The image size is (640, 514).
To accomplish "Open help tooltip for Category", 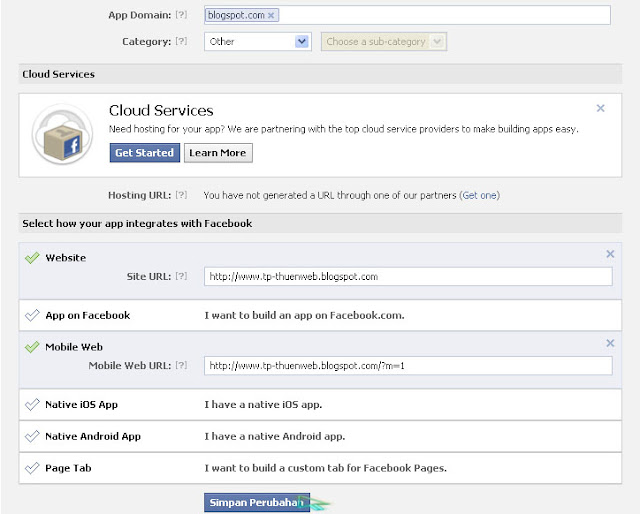I will click(x=181, y=41).
